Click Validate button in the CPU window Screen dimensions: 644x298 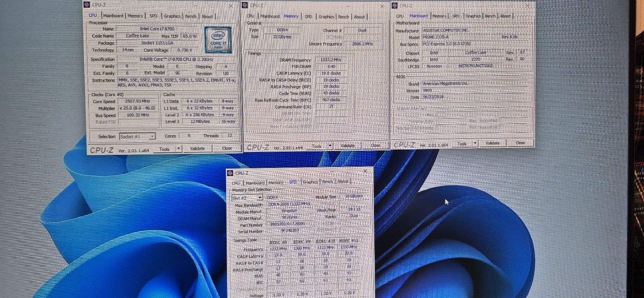197,148
